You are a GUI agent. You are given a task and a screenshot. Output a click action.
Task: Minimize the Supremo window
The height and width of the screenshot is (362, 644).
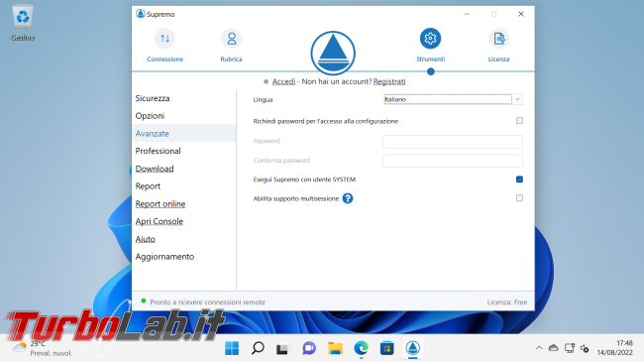tap(467, 14)
